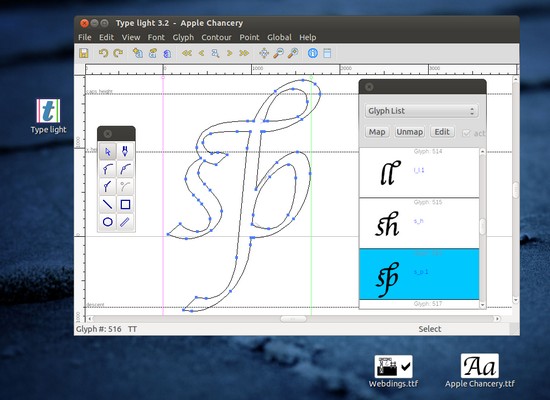
Task: Close the floating toolbox palette
Action: click(108, 134)
